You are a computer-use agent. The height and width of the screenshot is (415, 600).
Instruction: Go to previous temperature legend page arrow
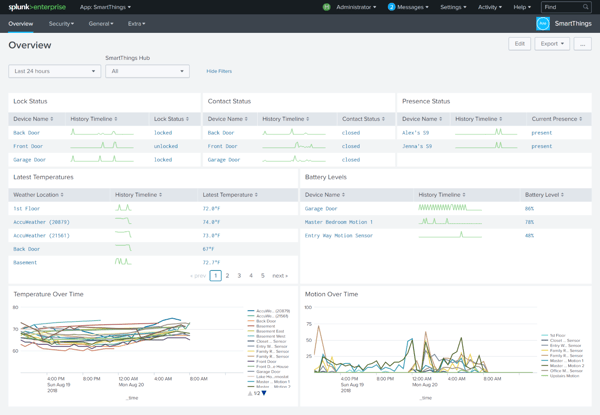[x=250, y=393]
